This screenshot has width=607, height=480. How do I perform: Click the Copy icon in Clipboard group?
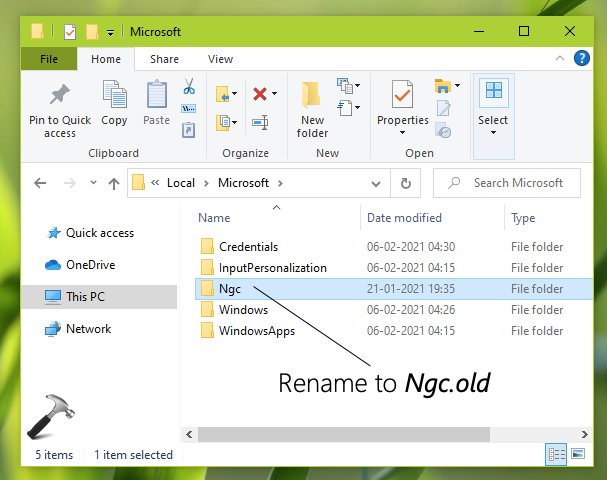click(x=114, y=94)
